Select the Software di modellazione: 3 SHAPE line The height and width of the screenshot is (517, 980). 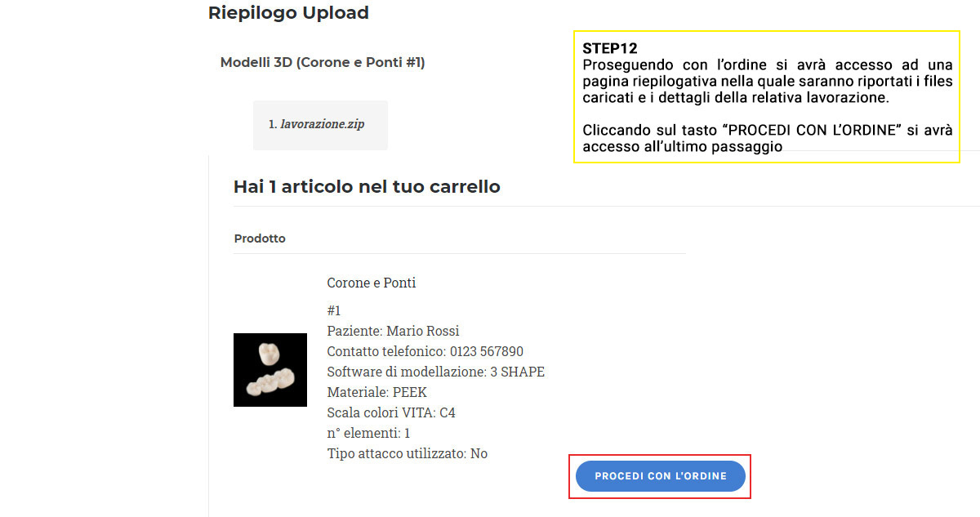click(435, 372)
